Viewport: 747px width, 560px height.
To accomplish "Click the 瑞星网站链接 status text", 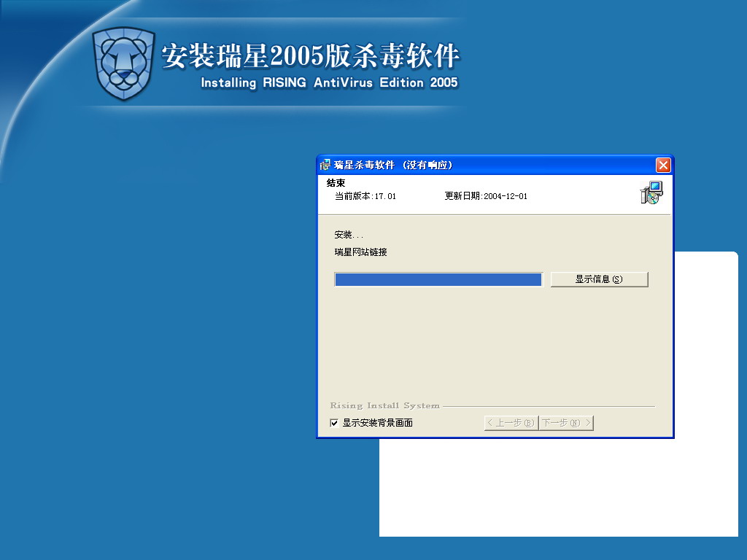I will tap(360, 252).
